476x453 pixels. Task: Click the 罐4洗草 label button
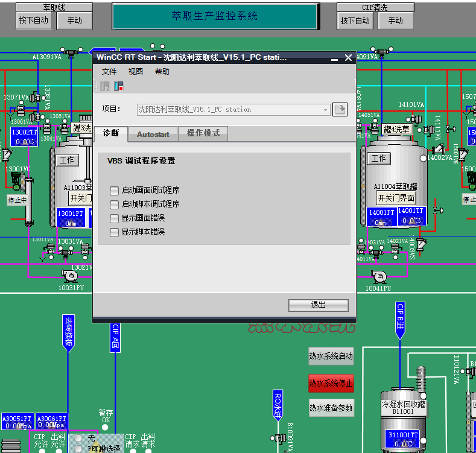pyautogui.click(x=396, y=129)
